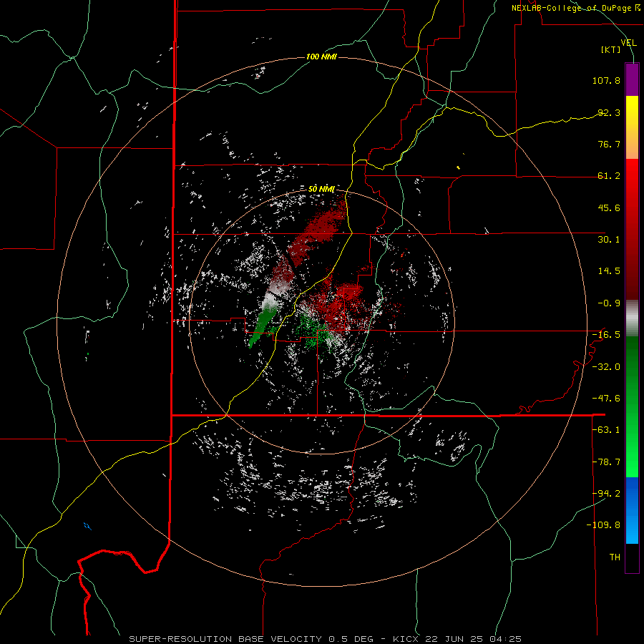Click the blue segment of the color bar
This screenshot has height=644, width=644.
(632, 510)
